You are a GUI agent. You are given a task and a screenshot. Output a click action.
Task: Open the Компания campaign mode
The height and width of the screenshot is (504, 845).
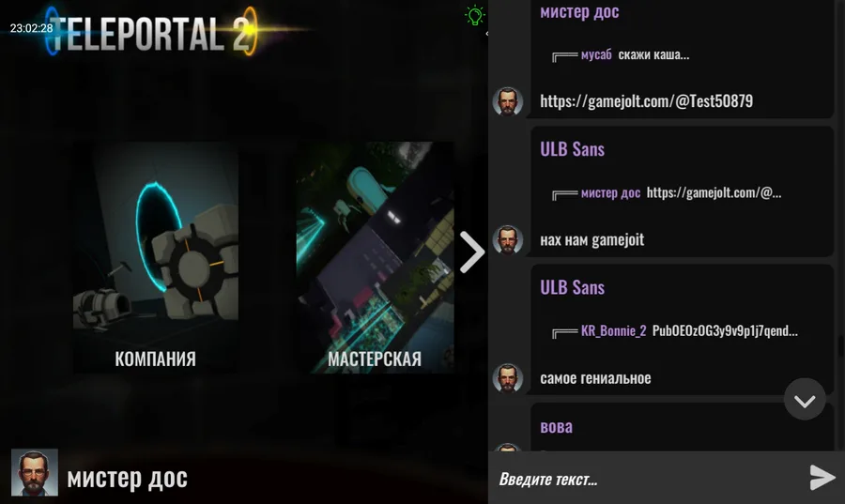156,257
